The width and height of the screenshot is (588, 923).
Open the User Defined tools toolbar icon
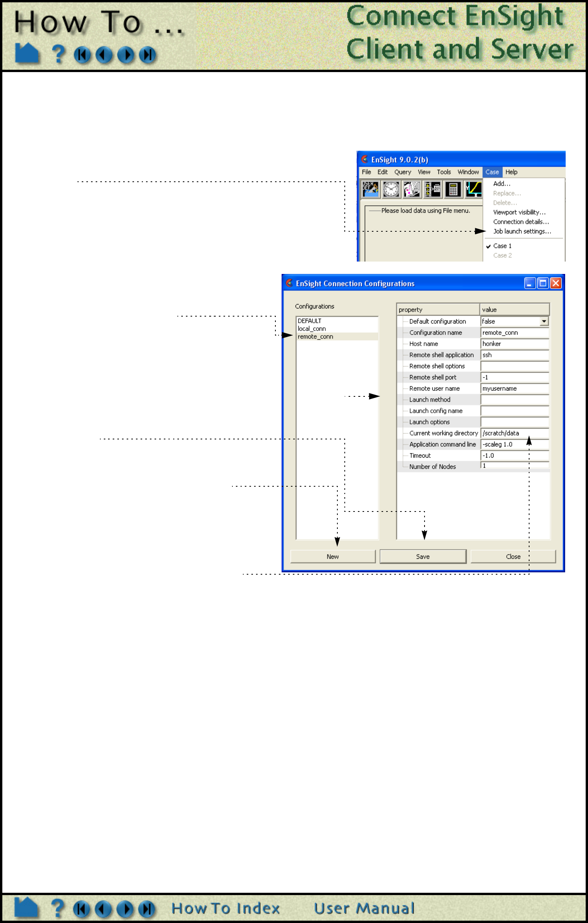(370, 189)
